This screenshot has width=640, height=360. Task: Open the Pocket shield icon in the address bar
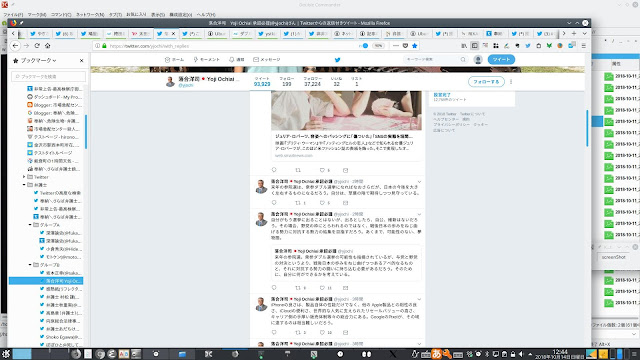[x=405, y=46]
